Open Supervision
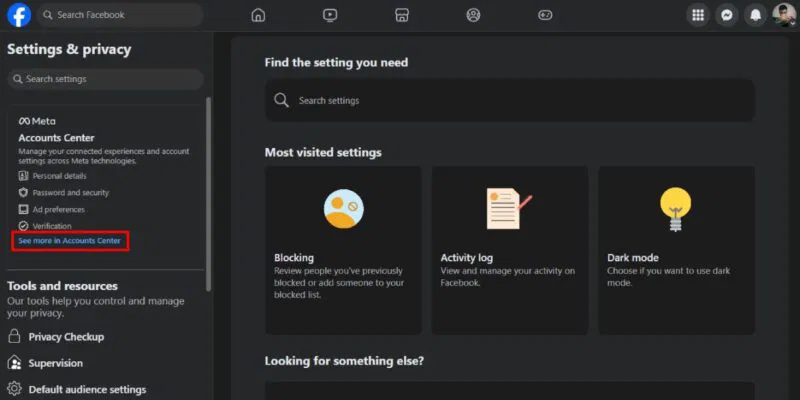This screenshot has height=400, width=800. coord(56,363)
